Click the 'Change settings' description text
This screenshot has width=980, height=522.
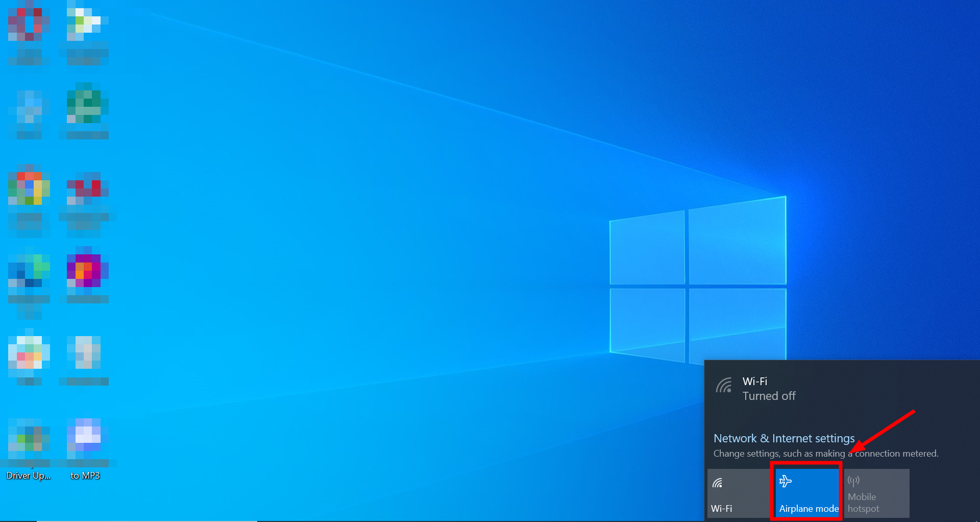[x=825, y=454]
